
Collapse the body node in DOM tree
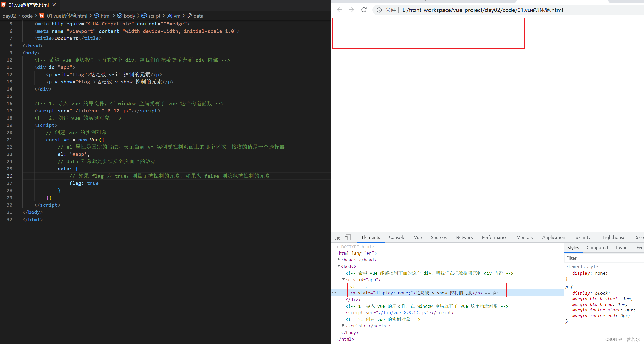click(x=339, y=266)
